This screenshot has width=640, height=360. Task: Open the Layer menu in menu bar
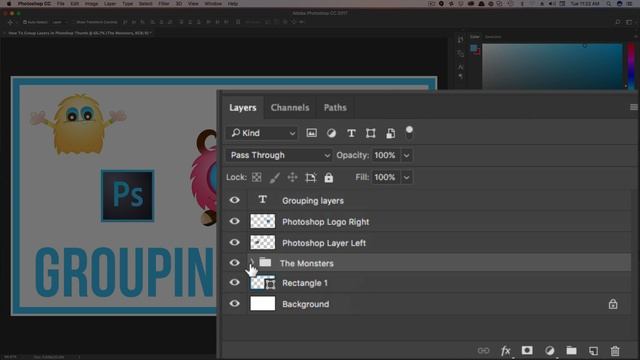110,4
